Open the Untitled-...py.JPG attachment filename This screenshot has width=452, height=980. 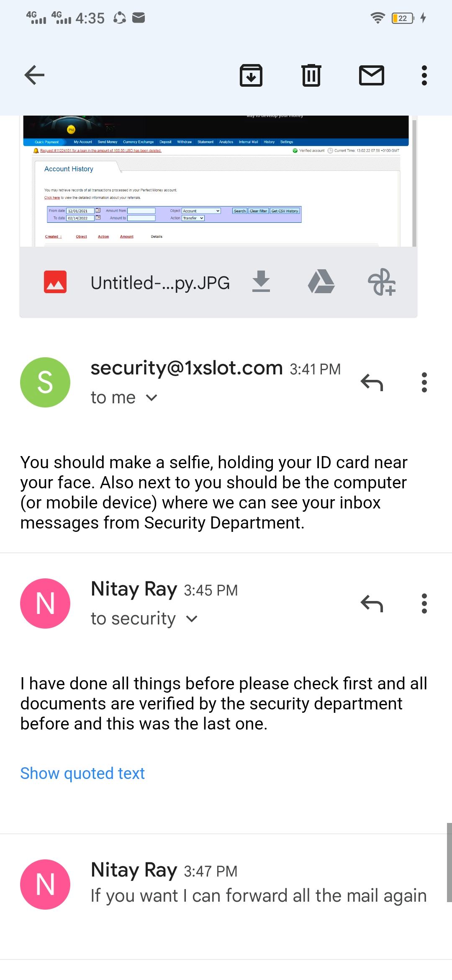coord(160,283)
